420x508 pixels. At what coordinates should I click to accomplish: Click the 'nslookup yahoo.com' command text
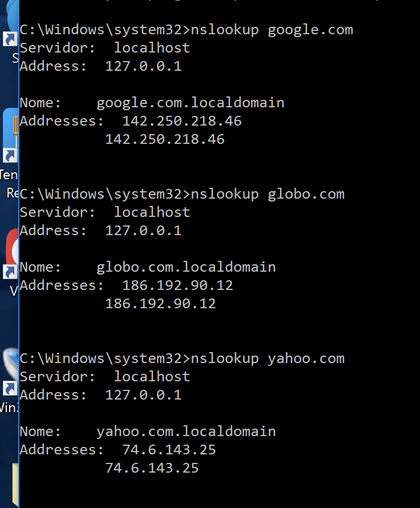click(268, 358)
